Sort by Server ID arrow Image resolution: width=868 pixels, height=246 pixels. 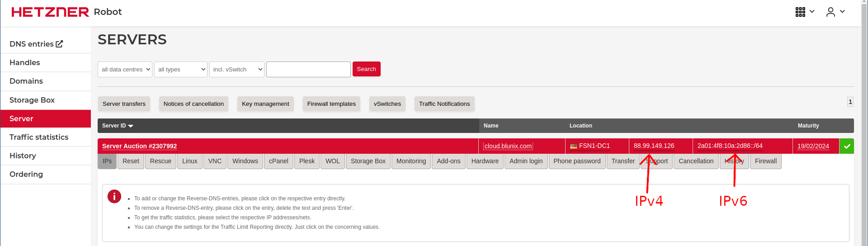point(131,126)
